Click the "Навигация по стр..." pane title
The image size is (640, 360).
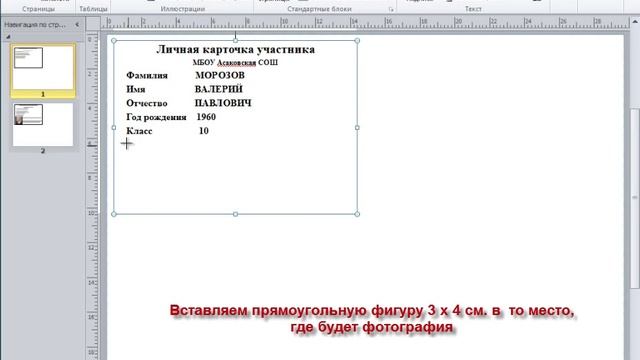click(x=35, y=24)
